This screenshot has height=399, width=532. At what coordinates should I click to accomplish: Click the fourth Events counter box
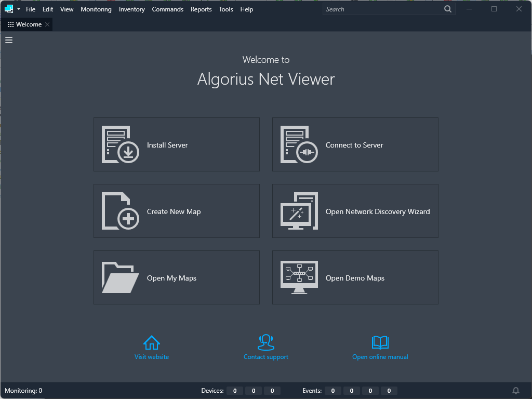tap(389, 391)
